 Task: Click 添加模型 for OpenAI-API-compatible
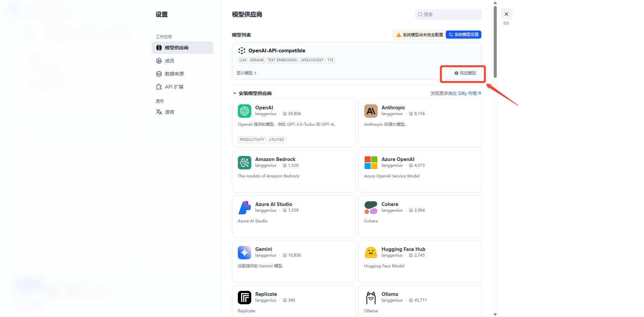coord(465,73)
